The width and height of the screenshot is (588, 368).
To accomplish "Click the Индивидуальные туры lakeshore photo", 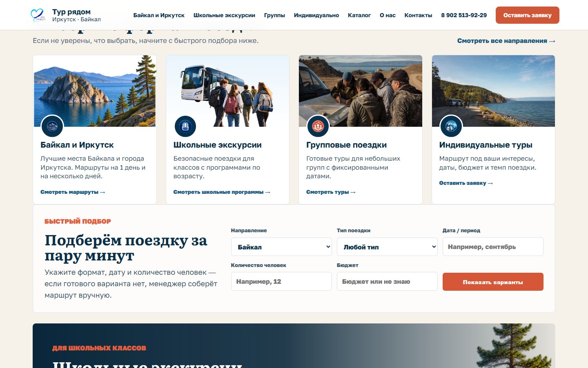I will (493, 91).
